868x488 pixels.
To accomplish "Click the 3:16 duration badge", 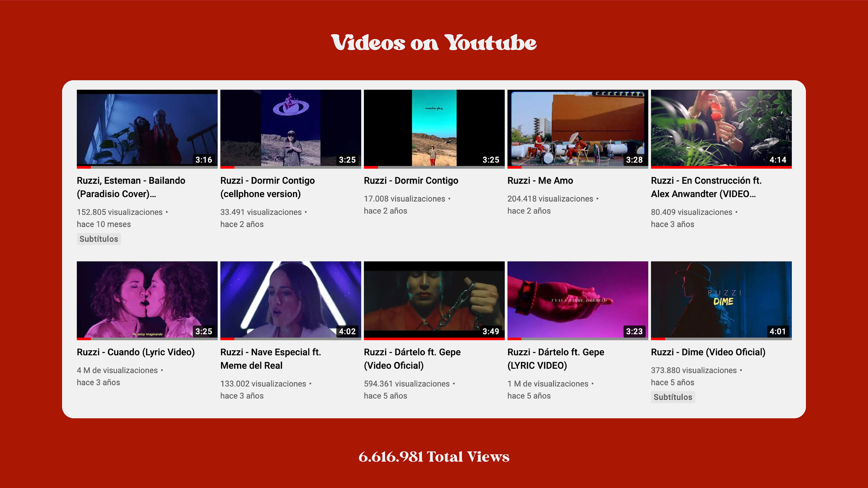I will click(203, 160).
